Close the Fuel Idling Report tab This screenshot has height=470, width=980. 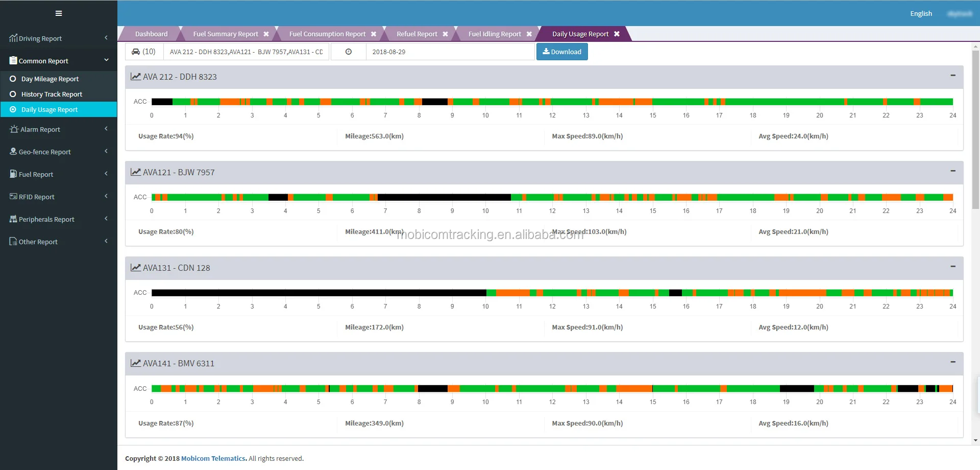tap(529, 34)
